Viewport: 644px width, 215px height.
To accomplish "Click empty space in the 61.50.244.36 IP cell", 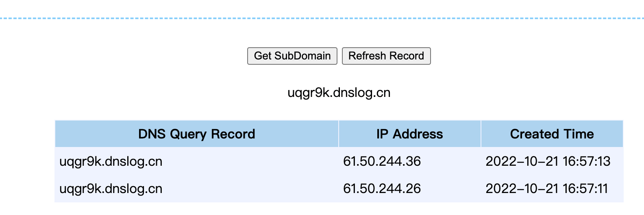I will coord(451,162).
